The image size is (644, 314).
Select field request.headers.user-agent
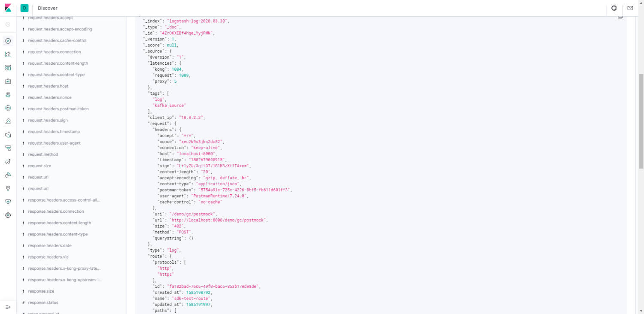(55, 143)
